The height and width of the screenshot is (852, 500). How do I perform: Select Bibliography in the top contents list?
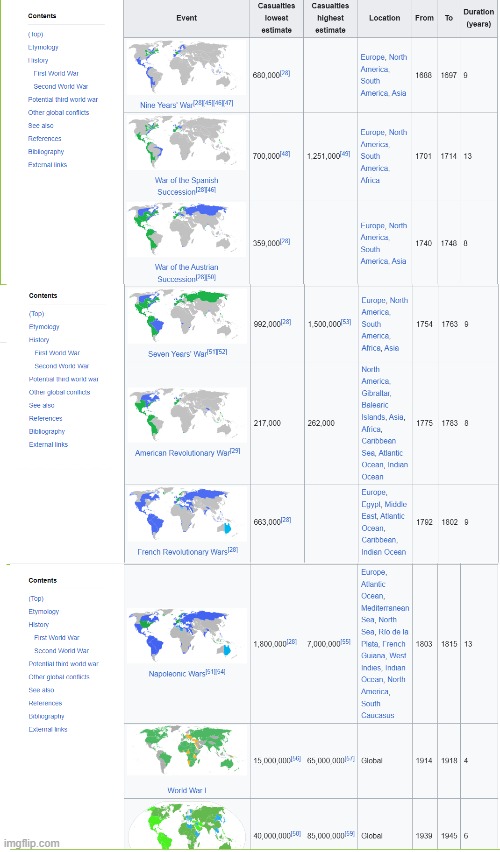(46, 152)
